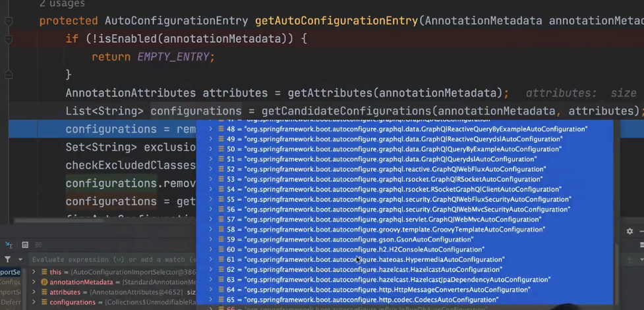This screenshot has height=310, width=644.
Task: Expand entry 55 GraphQlWebFluxSecurityAutoConfiguration
Action: (x=211, y=199)
